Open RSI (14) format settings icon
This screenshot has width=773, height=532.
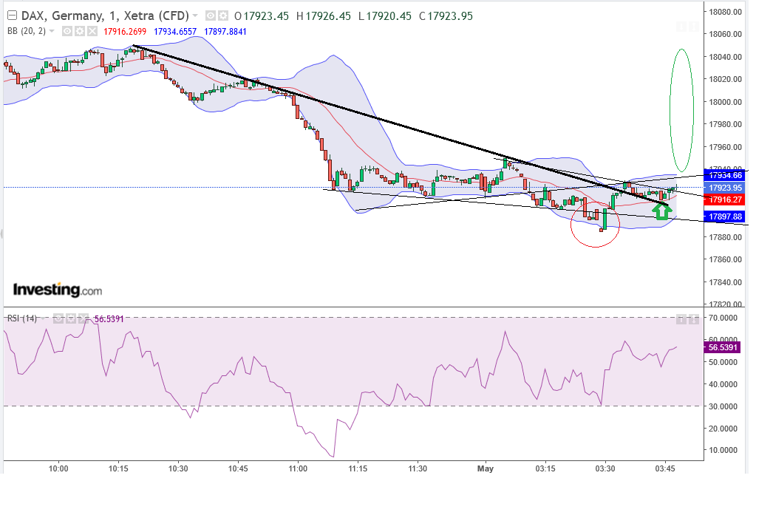coord(69,318)
